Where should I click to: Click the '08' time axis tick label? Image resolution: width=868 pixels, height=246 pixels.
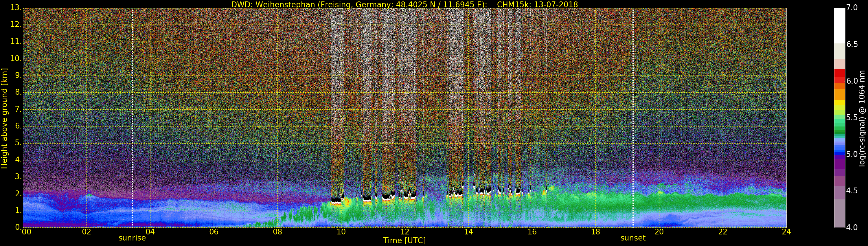click(277, 232)
